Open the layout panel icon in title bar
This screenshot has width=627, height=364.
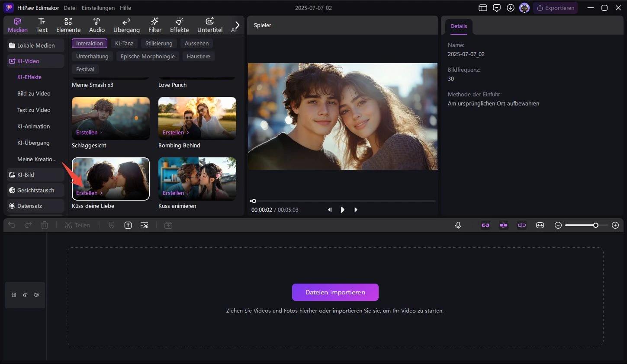pos(483,8)
